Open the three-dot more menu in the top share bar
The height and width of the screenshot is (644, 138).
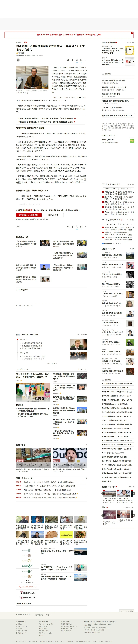85,60
